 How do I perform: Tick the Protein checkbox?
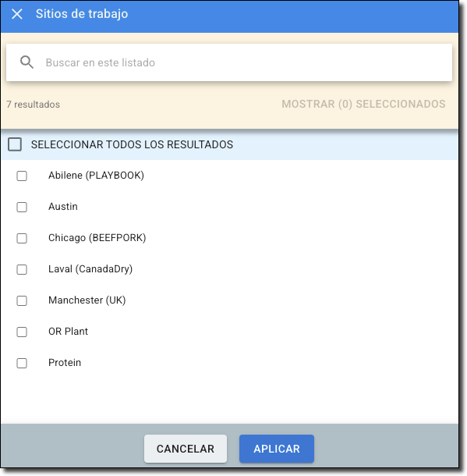(22, 363)
